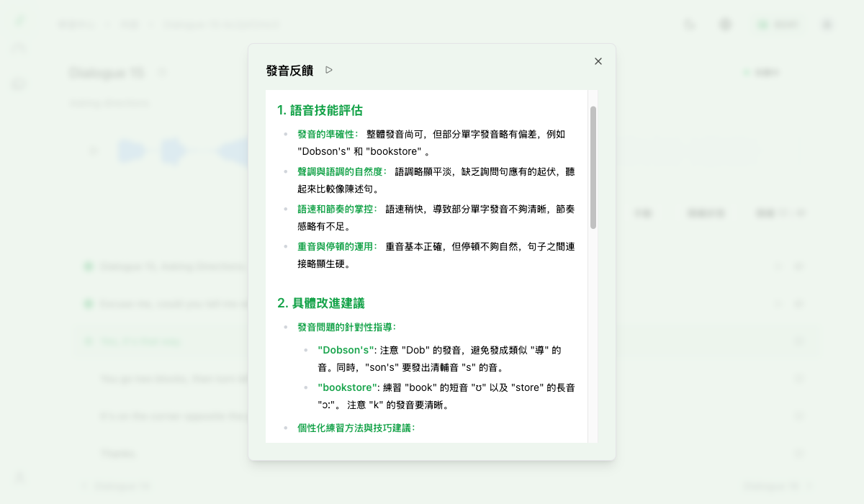Open search from the top bar magnifier
Screen dimensions: 864x504
click(x=689, y=24)
